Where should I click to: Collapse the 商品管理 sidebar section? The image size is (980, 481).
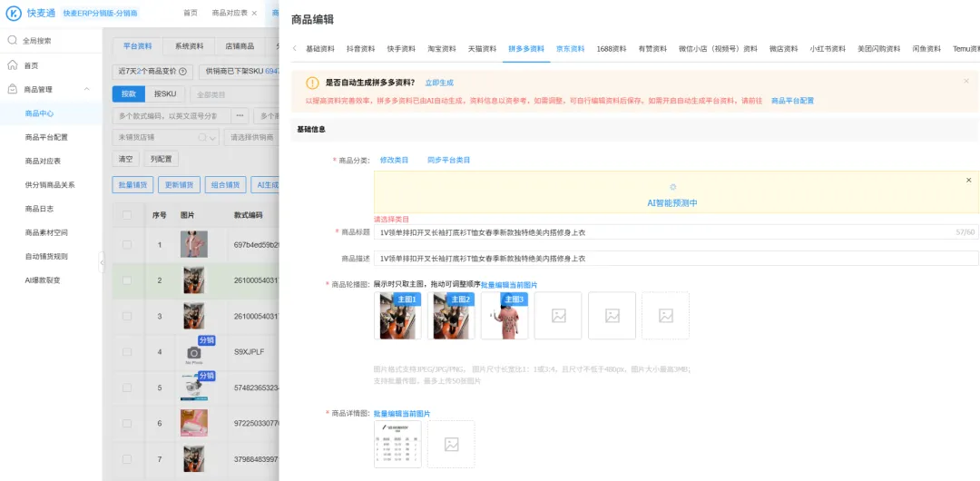point(87,90)
